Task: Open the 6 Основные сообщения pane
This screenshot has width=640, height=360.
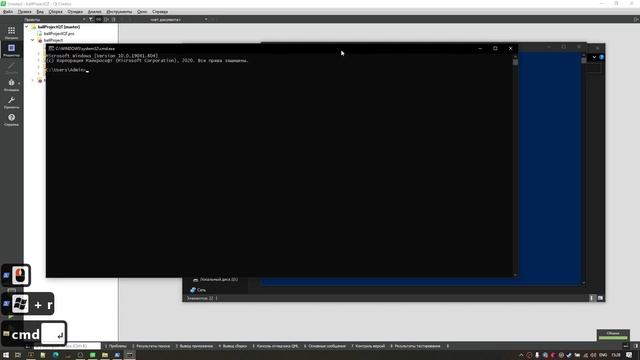Action: [324, 346]
